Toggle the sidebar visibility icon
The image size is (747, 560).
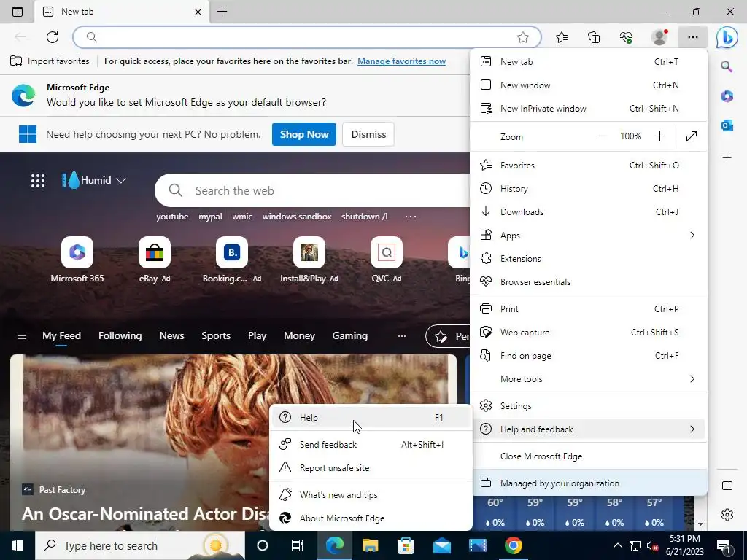(727, 486)
